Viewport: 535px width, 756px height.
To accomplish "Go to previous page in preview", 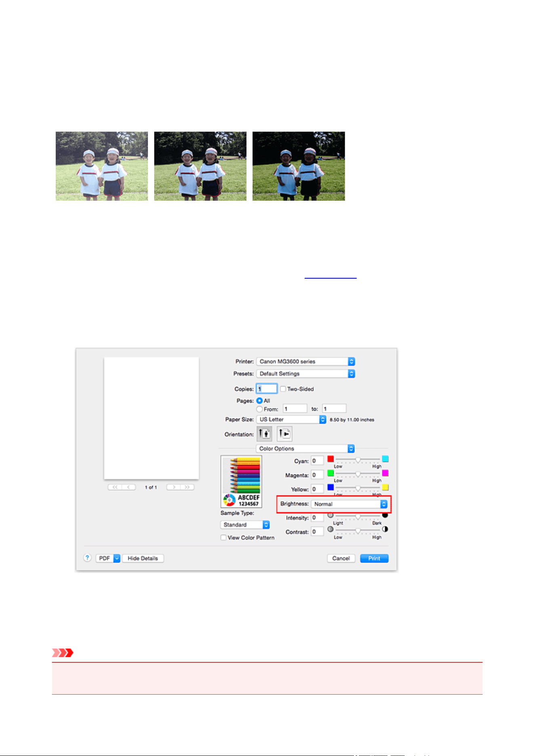I will click(128, 487).
